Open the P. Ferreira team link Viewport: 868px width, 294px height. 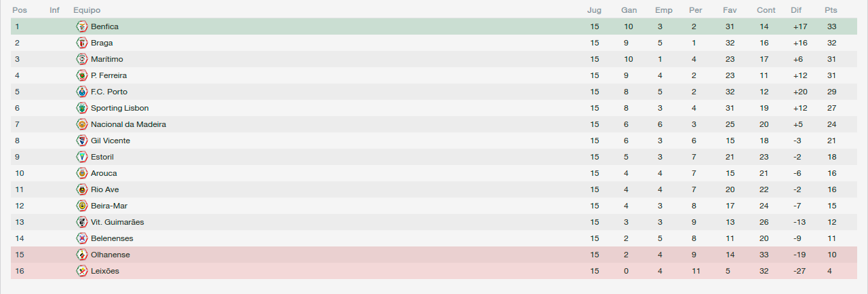coord(108,75)
